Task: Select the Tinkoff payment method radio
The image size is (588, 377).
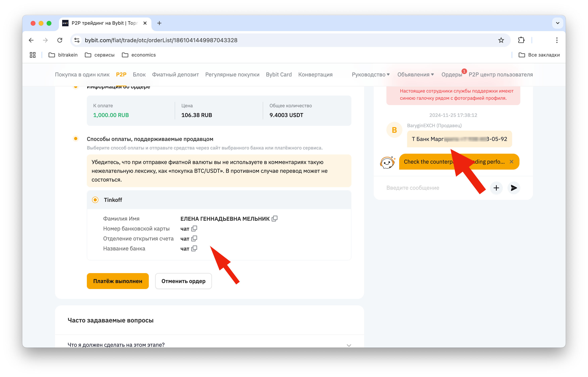Action: pos(95,200)
